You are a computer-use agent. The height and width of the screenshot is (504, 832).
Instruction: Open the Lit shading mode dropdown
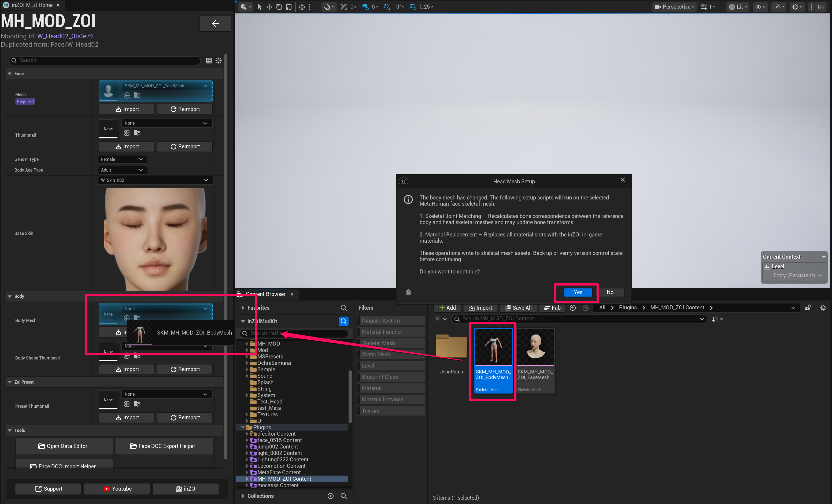[x=738, y=7]
